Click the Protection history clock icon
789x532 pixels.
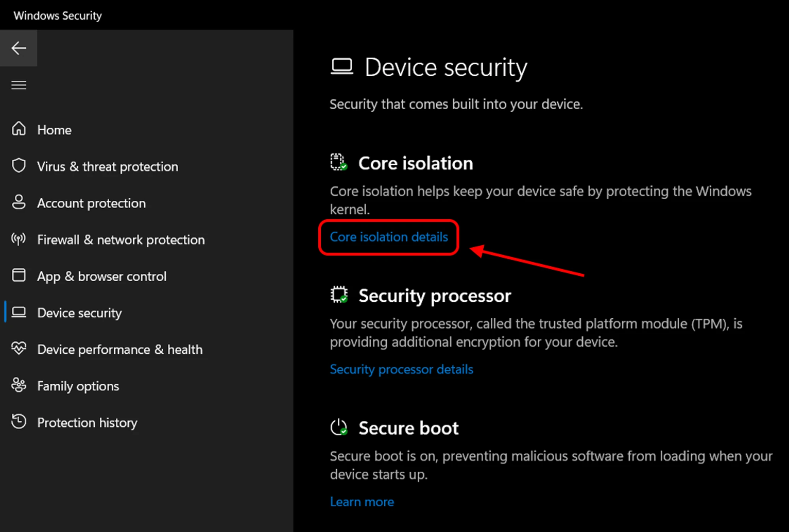coord(19,422)
